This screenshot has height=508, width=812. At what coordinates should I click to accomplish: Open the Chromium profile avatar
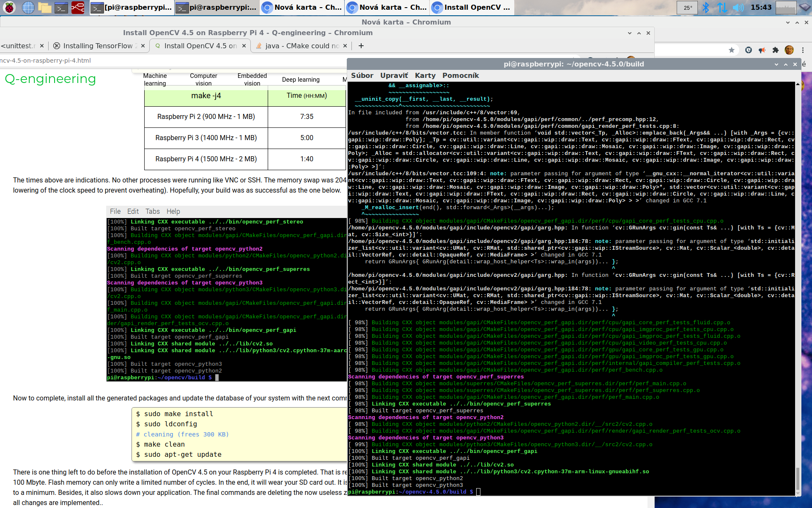point(789,50)
